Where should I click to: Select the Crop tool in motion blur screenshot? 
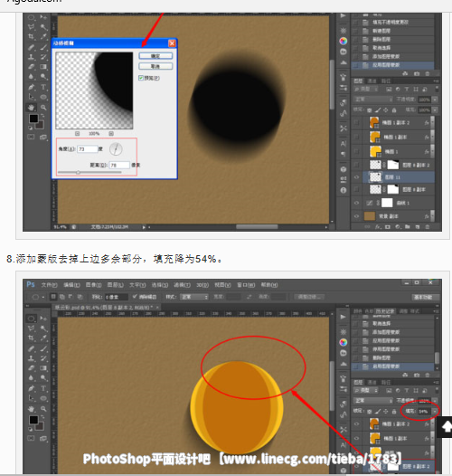[x=31, y=37]
